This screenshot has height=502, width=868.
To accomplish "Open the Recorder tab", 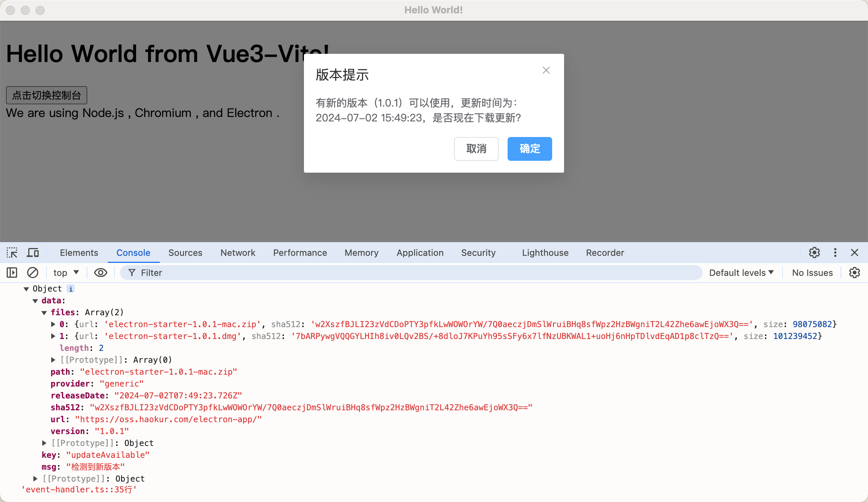I will (605, 253).
